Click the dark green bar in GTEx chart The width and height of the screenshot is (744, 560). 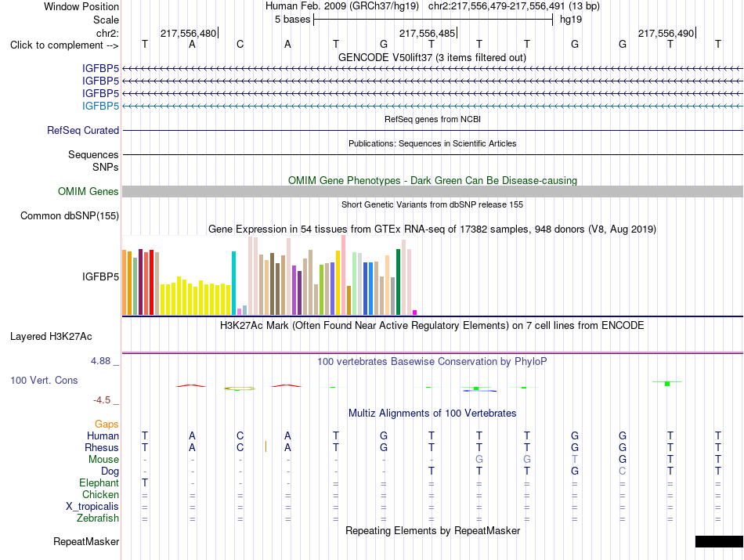[x=398, y=282]
